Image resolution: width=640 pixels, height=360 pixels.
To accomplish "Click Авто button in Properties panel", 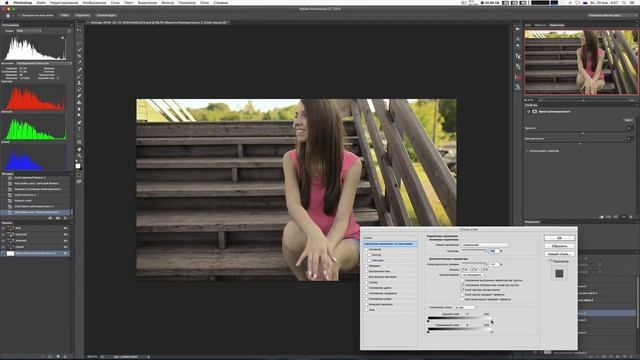I will pyautogui.click(x=627, y=120).
